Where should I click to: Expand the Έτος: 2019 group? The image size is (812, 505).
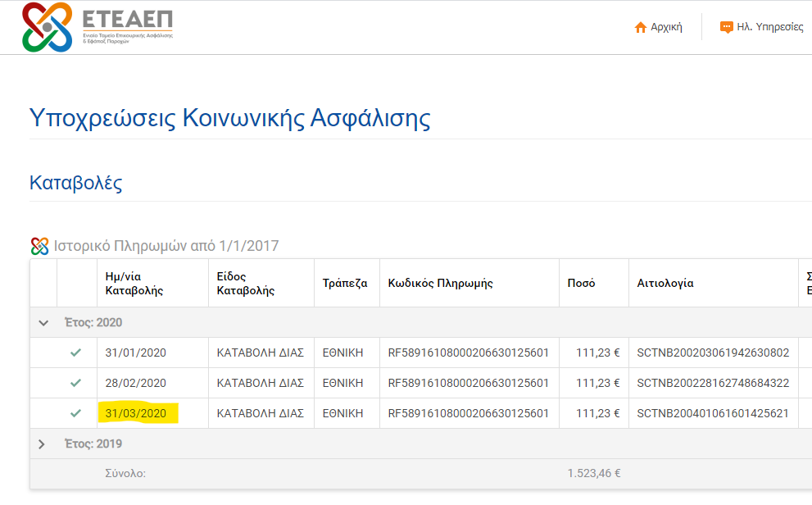pyautogui.click(x=43, y=444)
